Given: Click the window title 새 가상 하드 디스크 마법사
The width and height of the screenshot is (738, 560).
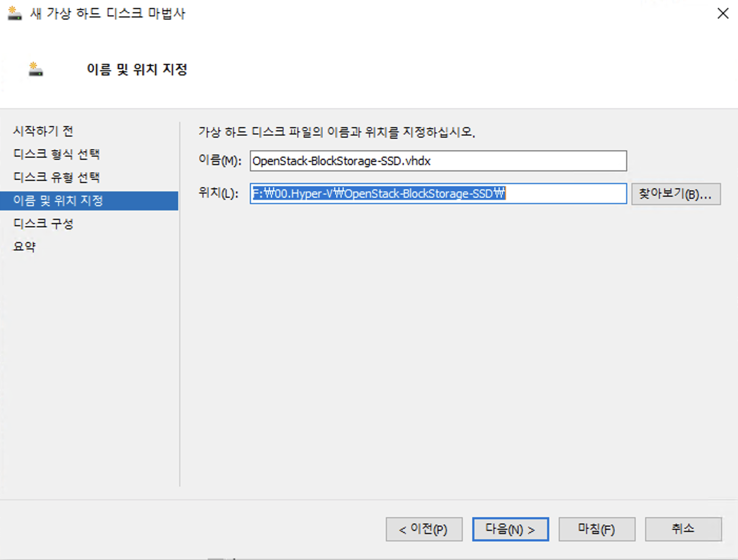Looking at the screenshot, I should [108, 13].
